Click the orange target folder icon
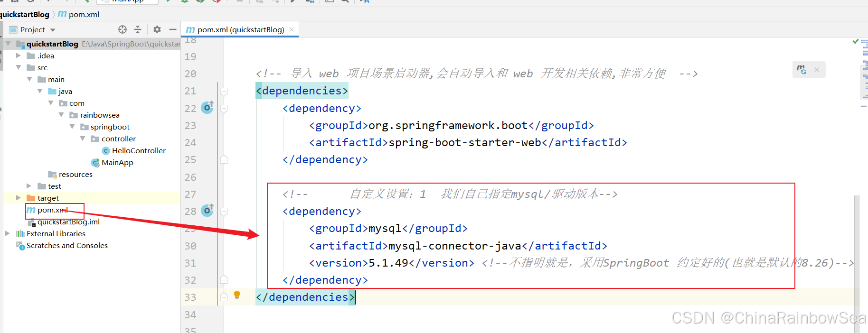The image size is (868, 333). click(x=31, y=198)
